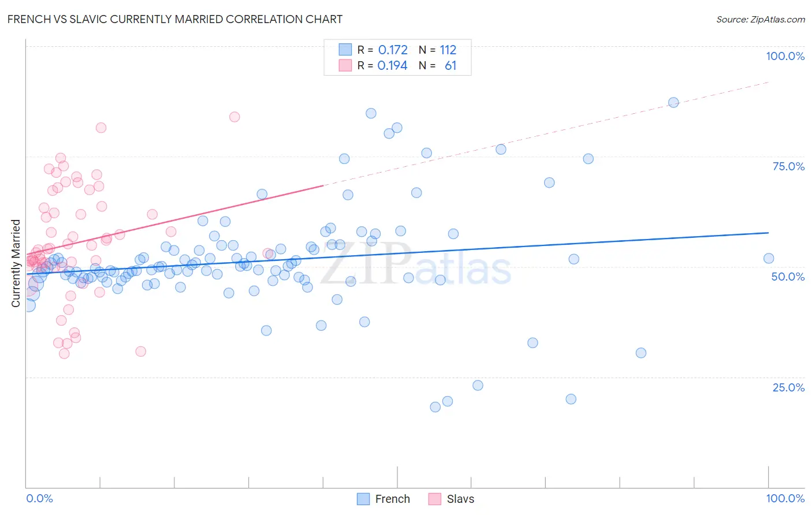The image size is (812, 515).
Task: Click the 100.0% x-axis label
Action: point(785,498)
